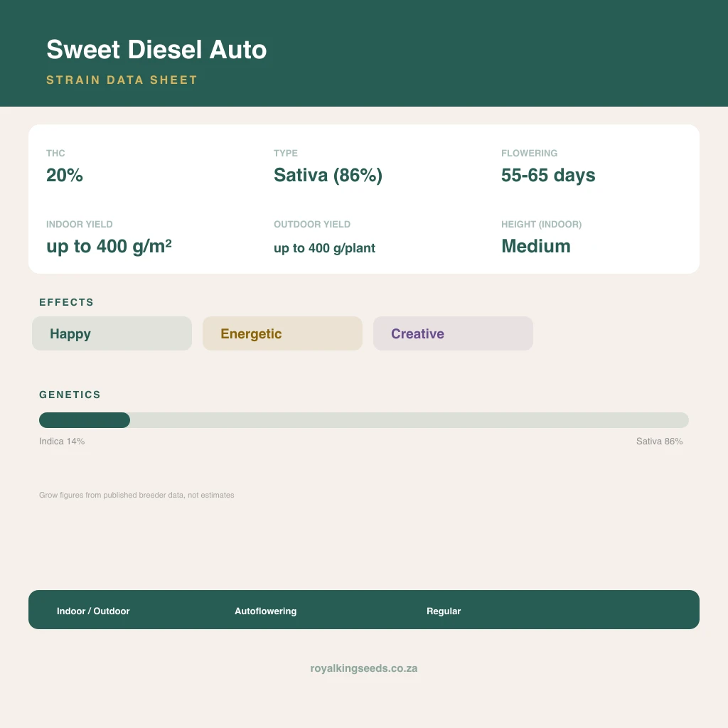The height and width of the screenshot is (728, 728).
Task: Click the breeder data footnote
Action: [x=136, y=495]
